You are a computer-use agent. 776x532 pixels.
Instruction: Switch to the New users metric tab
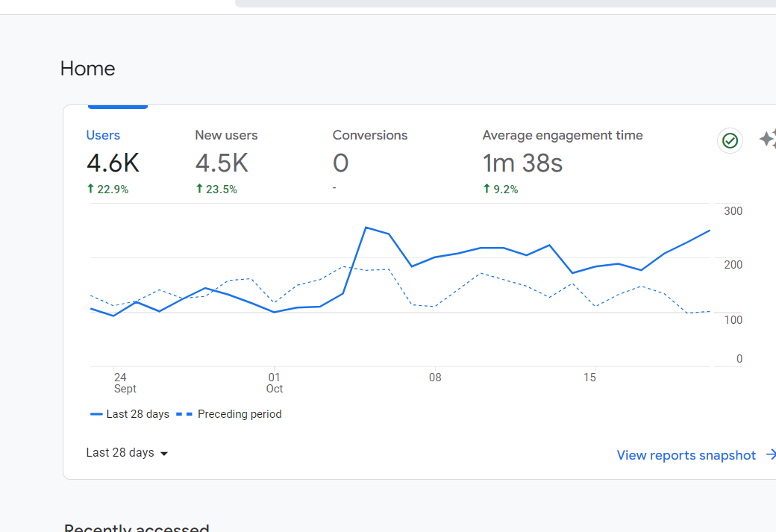tap(226, 135)
